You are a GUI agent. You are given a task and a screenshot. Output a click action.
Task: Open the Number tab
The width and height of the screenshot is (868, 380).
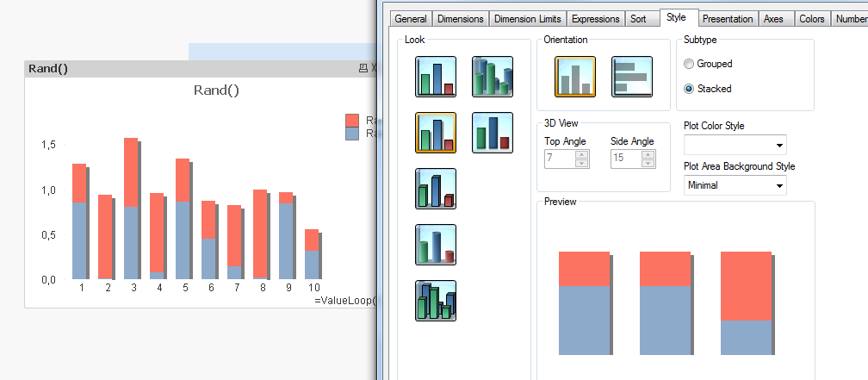851,19
